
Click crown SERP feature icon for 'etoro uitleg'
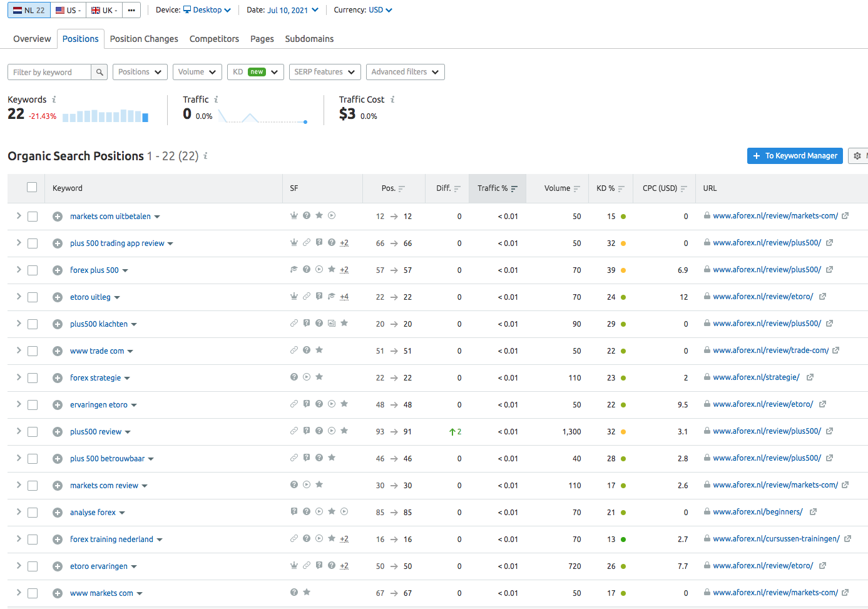click(x=294, y=297)
